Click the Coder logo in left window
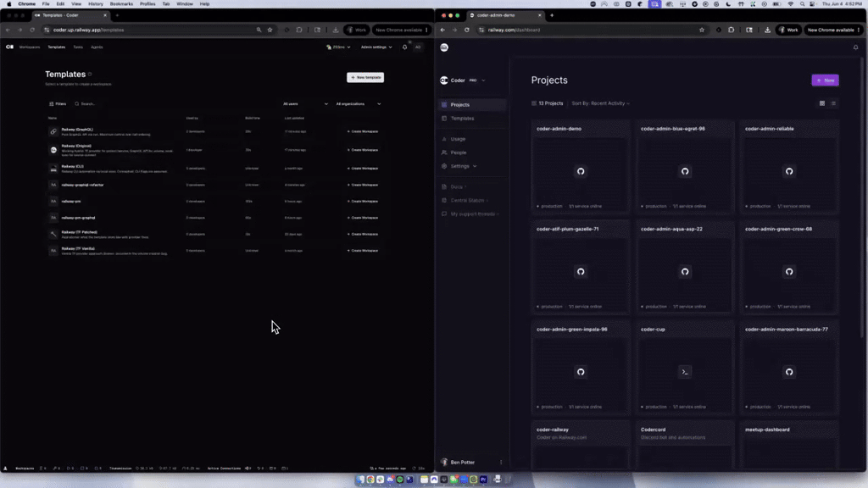The image size is (868, 488). pyautogui.click(x=9, y=47)
